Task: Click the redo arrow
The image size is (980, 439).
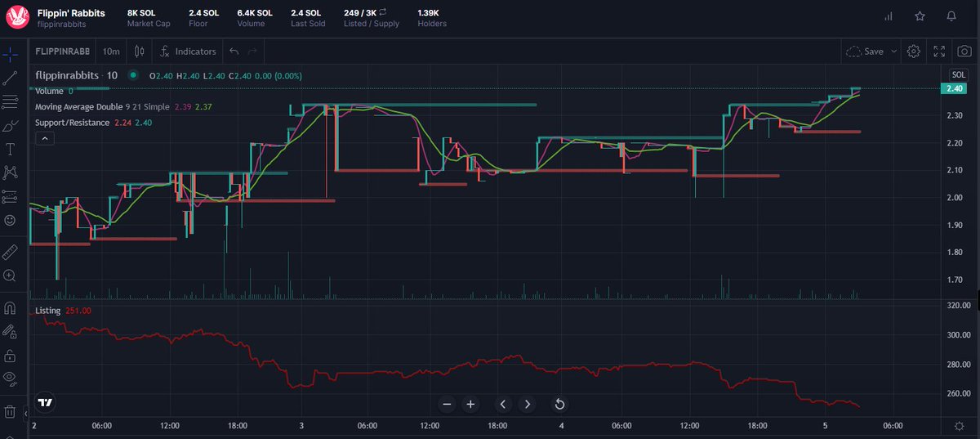Action: (x=252, y=51)
